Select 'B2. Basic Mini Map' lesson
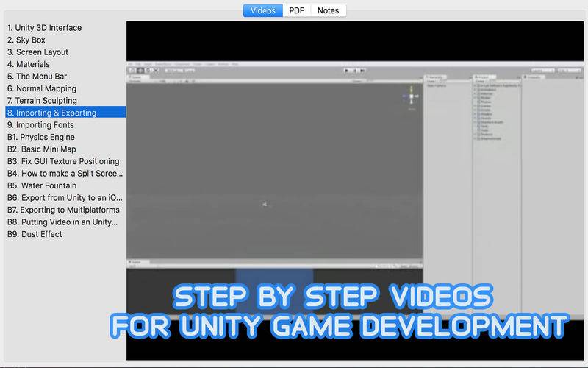This screenshot has width=588, height=368. (x=42, y=149)
